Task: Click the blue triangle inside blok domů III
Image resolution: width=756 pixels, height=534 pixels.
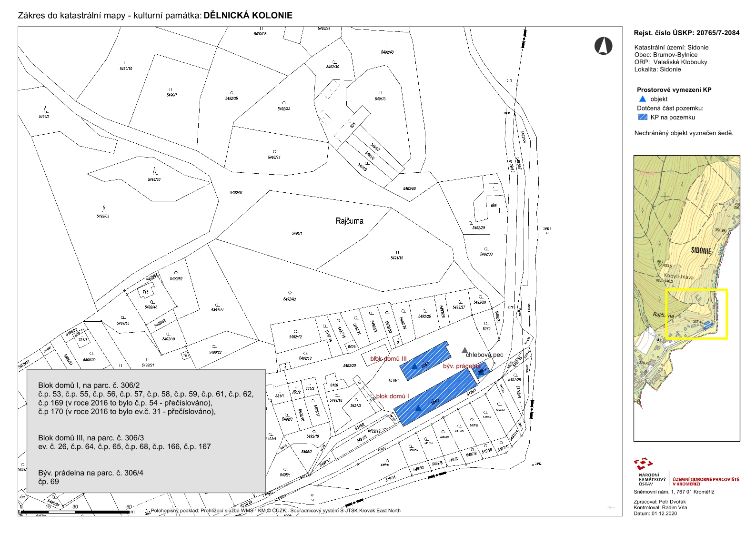Action: pyautogui.click(x=414, y=366)
